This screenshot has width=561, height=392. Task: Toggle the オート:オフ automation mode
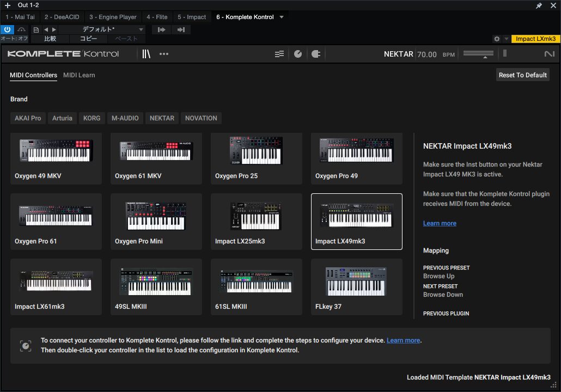click(14, 39)
